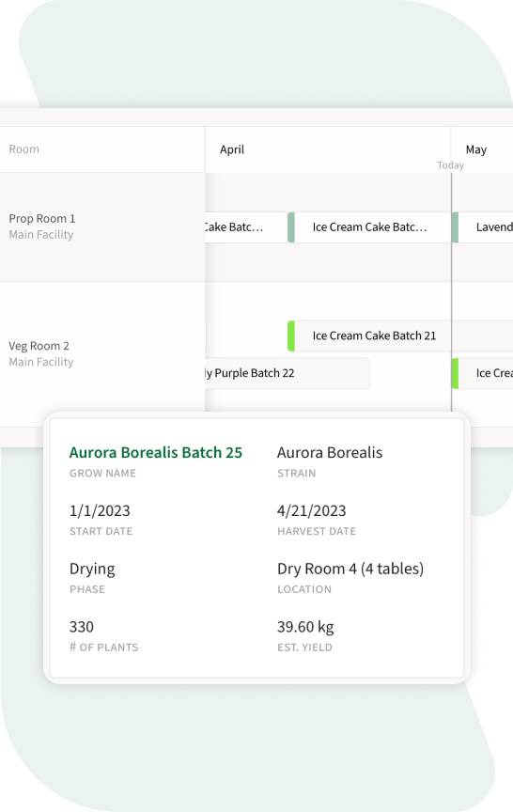Click the Drying phase value

[92, 570]
